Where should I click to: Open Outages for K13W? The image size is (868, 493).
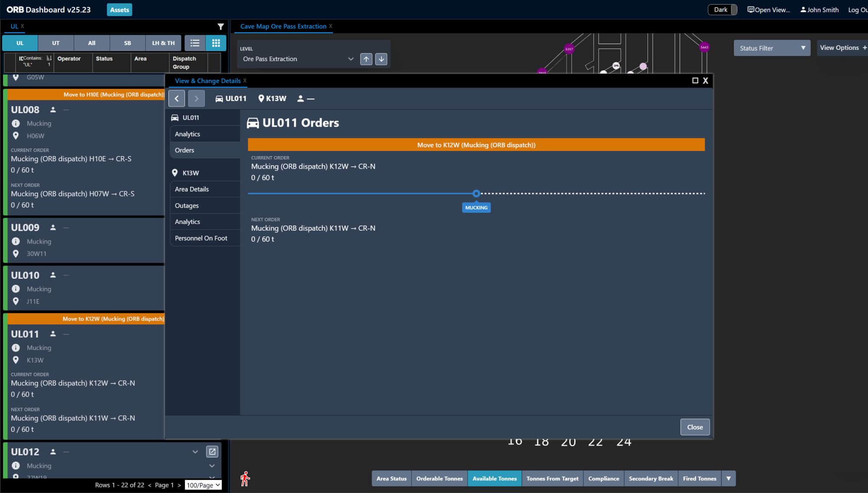pyautogui.click(x=205, y=206)
